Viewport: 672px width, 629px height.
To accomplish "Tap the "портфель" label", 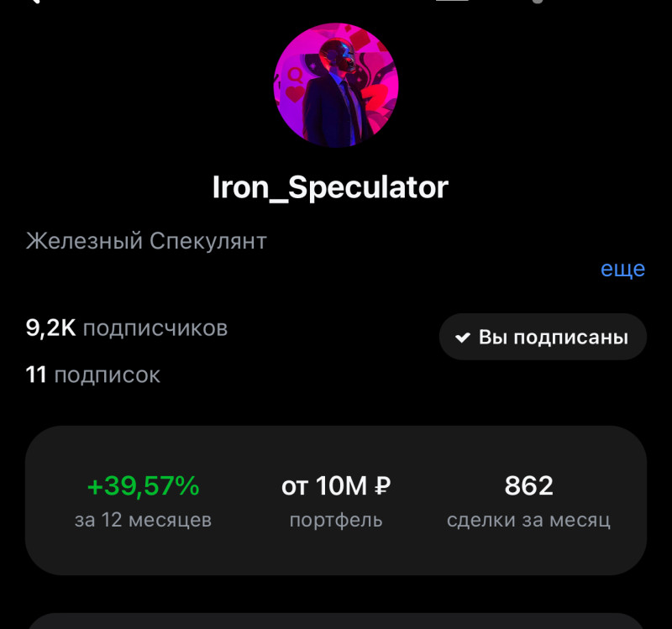I will tap(336, 520).
